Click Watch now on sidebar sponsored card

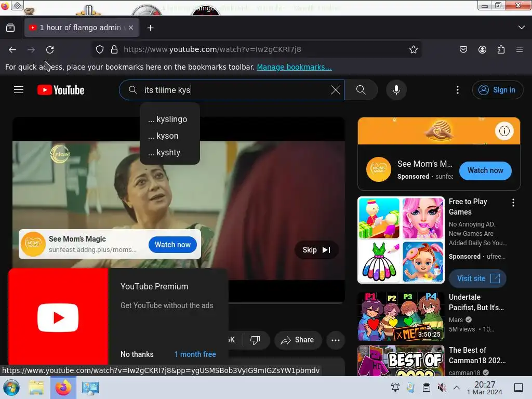coord(485,170)
